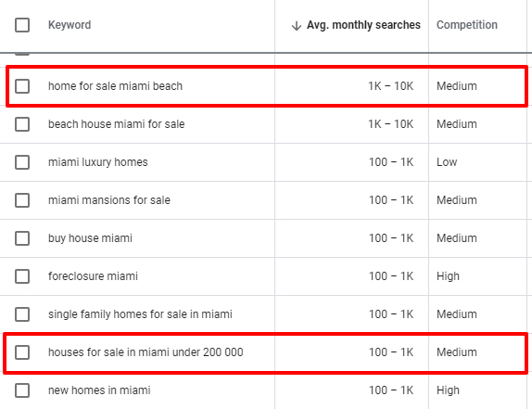
Task: Check single family homes for sale in miami
Action: point(22,314)
